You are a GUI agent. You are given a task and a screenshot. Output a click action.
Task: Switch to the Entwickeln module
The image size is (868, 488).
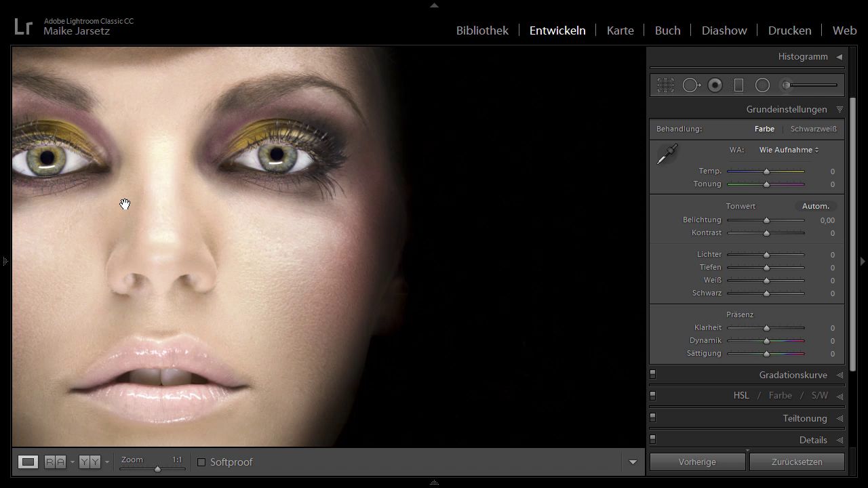(x=557, y=30)
